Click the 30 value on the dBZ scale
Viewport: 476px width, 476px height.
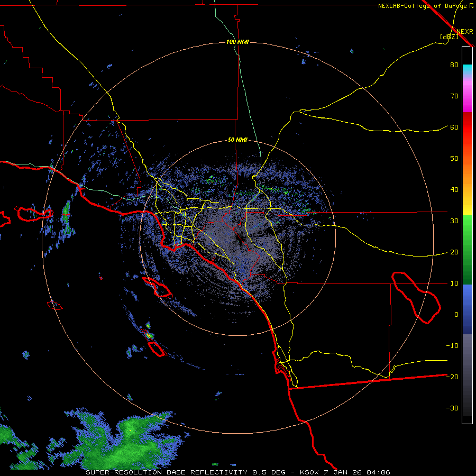(x=454, y=221)
